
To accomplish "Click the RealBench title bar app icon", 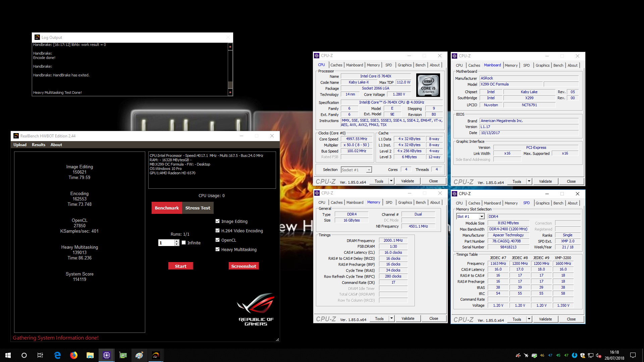I will 16,136.
